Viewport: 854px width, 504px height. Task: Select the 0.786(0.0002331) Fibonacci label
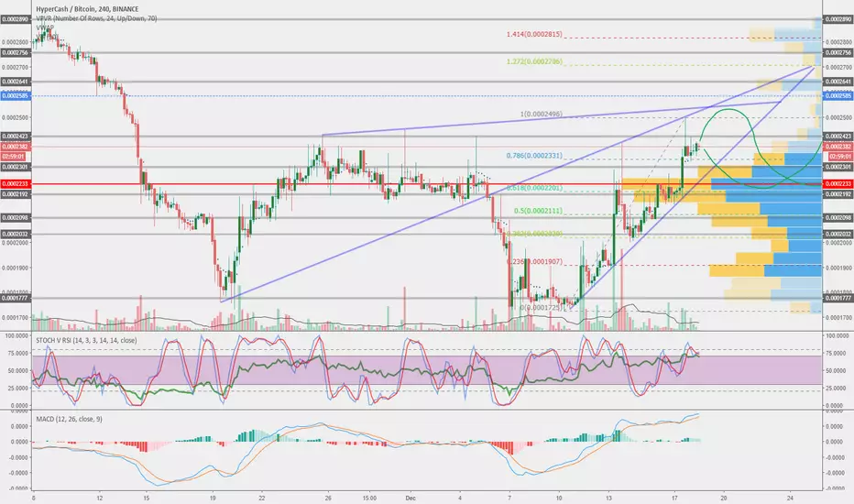point(534,156)
